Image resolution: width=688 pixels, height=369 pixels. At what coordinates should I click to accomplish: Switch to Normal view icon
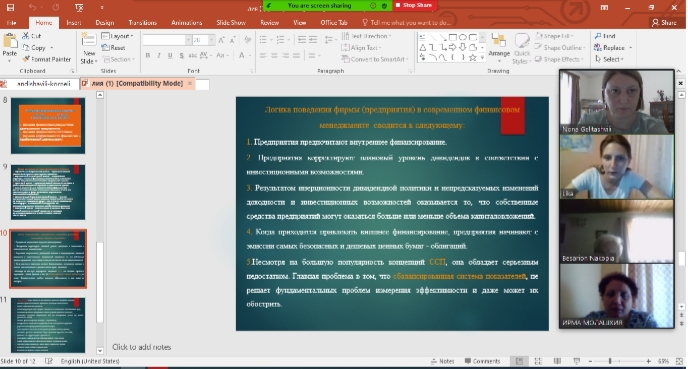tap(519, 361)
